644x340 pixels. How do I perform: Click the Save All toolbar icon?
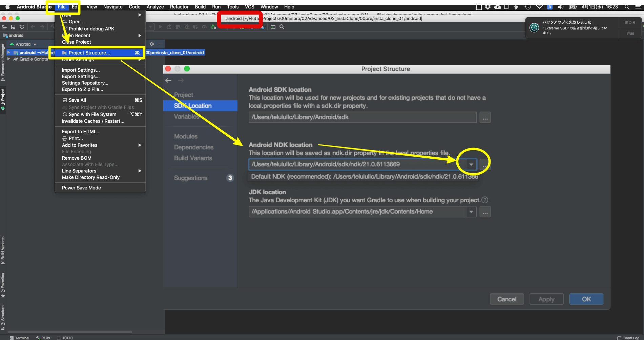pyautogui.click(x=13, y=27)
